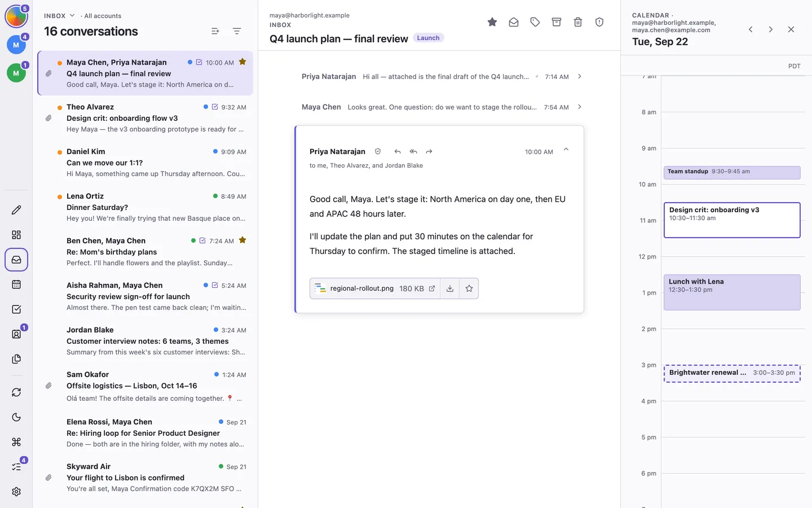Open settings gear in left sidebar
Image resolution: width=812 pixels, height=508 pixels.
[16, 492]
